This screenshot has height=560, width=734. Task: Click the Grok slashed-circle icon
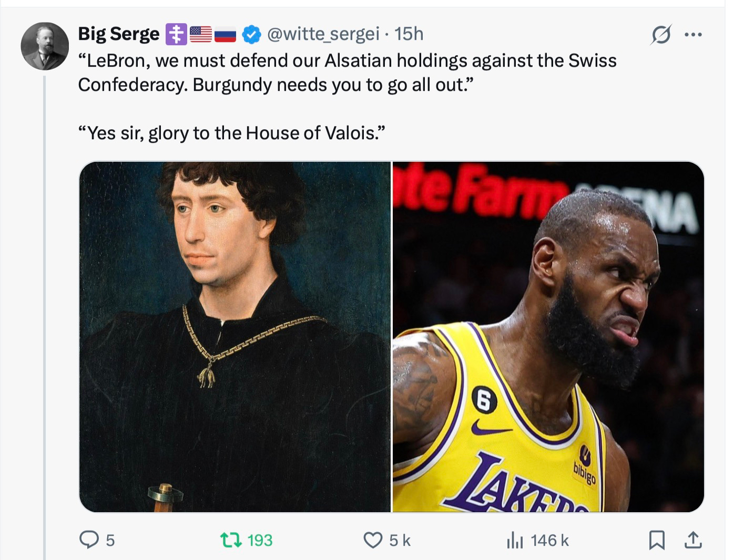pos(661,35)
